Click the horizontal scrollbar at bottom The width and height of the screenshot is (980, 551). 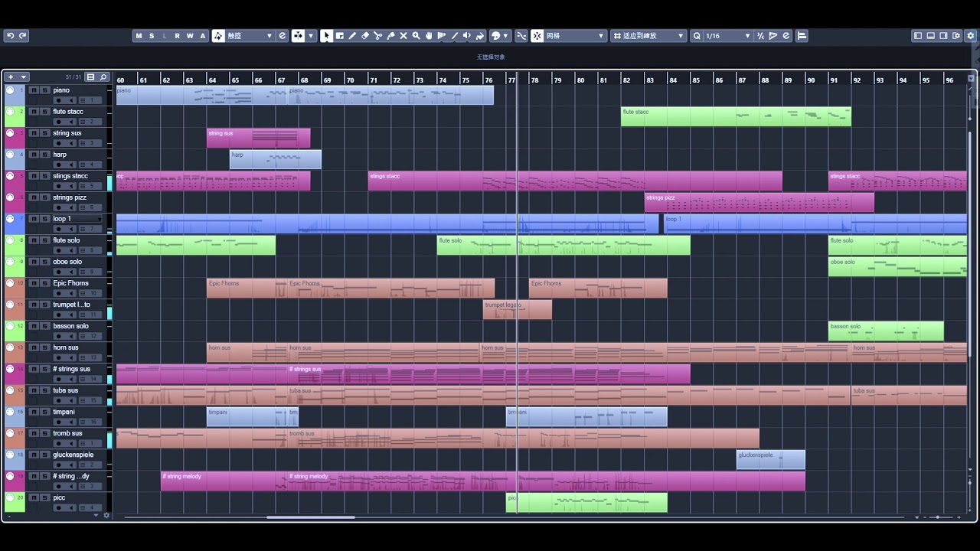pyautogui.click(x=310, y=517)
